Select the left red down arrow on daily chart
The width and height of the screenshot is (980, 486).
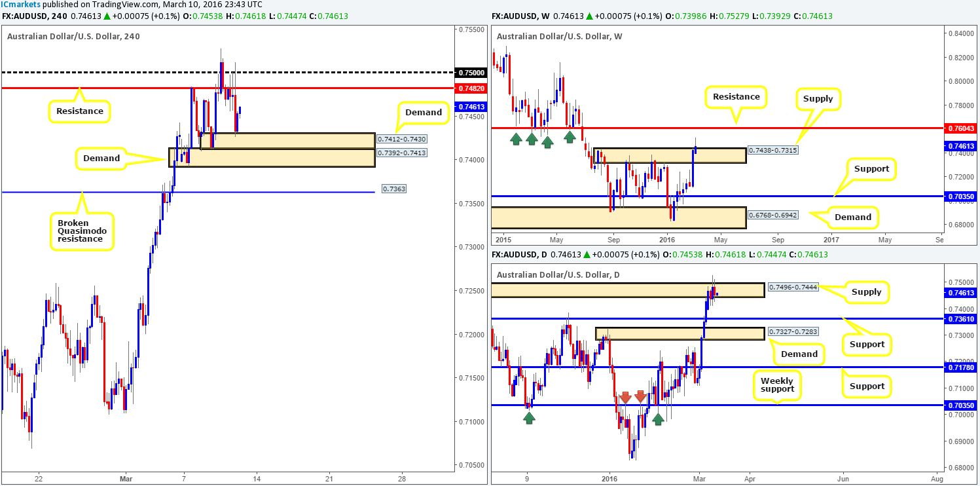[625, 396]
